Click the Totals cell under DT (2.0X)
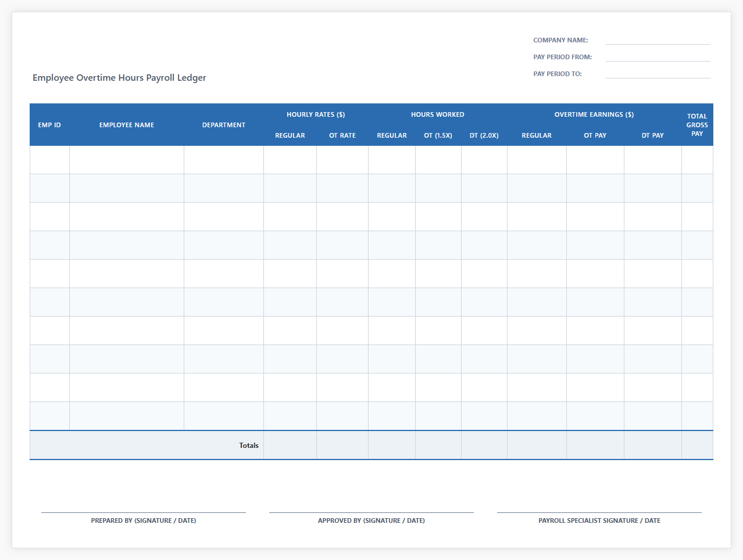This screenshot has height=560, width=743. (484, 446)
